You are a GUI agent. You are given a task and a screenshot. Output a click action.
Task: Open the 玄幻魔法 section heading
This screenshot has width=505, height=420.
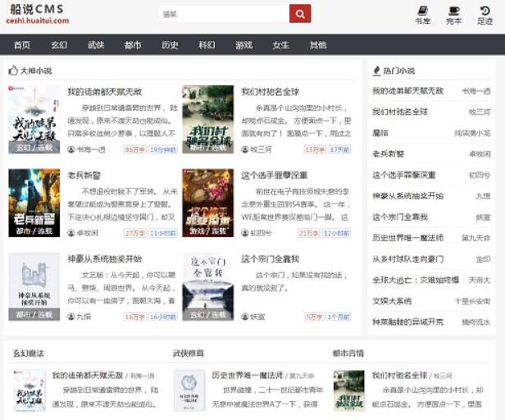click(x=29, y=354)
